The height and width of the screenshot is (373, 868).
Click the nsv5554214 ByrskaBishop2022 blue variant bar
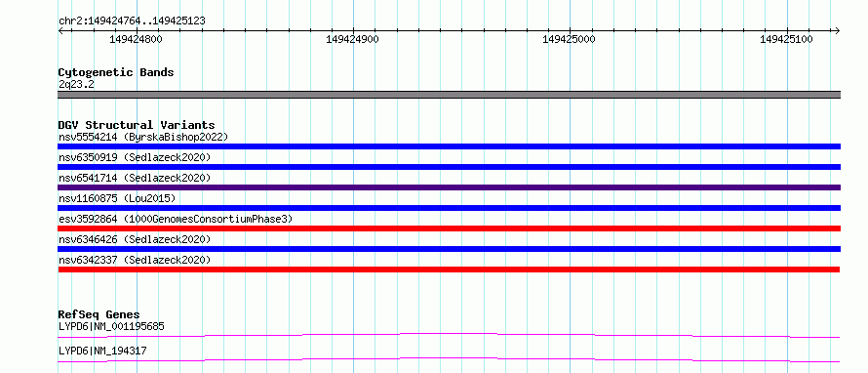coord(449,146)
